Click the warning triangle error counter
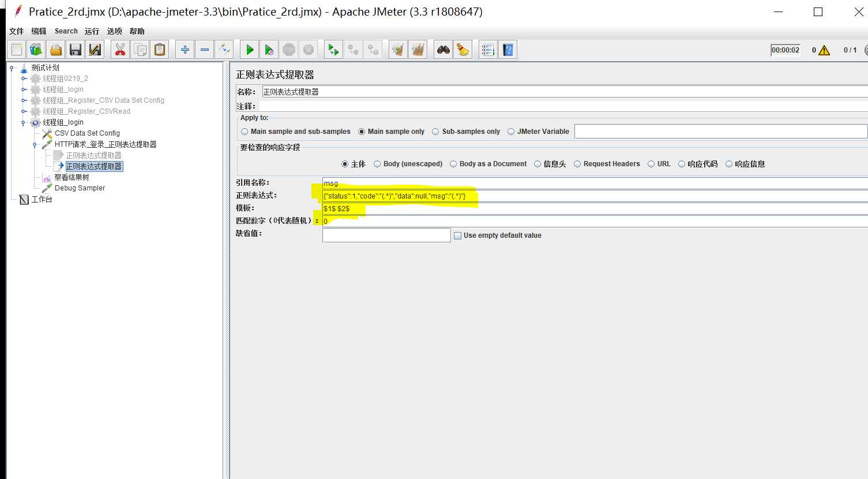This screenshot has width=868, height=479. (x=824, y=50)
